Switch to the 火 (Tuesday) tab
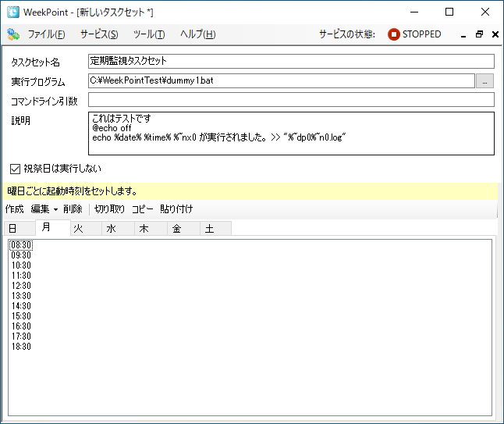Viewport: 504px width, 424px height. click(x=86, y=229)
